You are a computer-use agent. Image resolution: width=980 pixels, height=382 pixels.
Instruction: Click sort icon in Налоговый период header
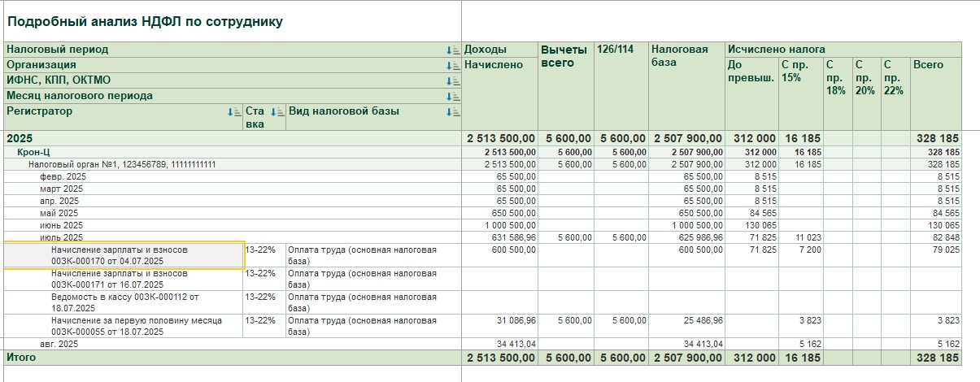tap(453, 50)
